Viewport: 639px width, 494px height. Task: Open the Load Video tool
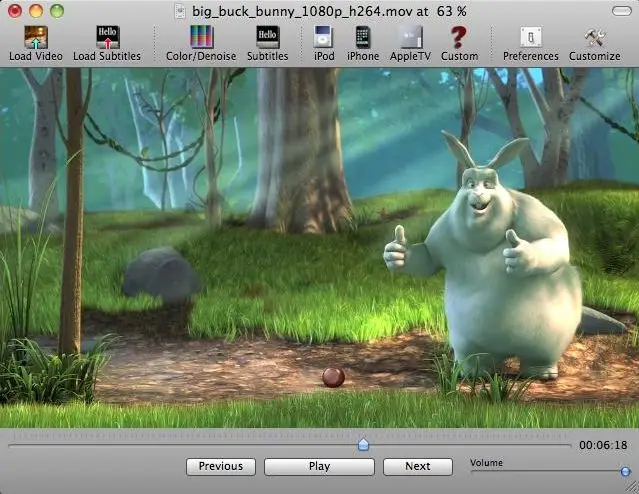pos(36,44)
